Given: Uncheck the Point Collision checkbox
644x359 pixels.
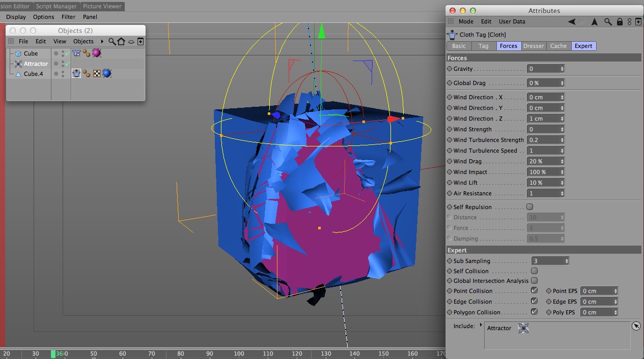Looking at the screenshot, I should 534,290.
